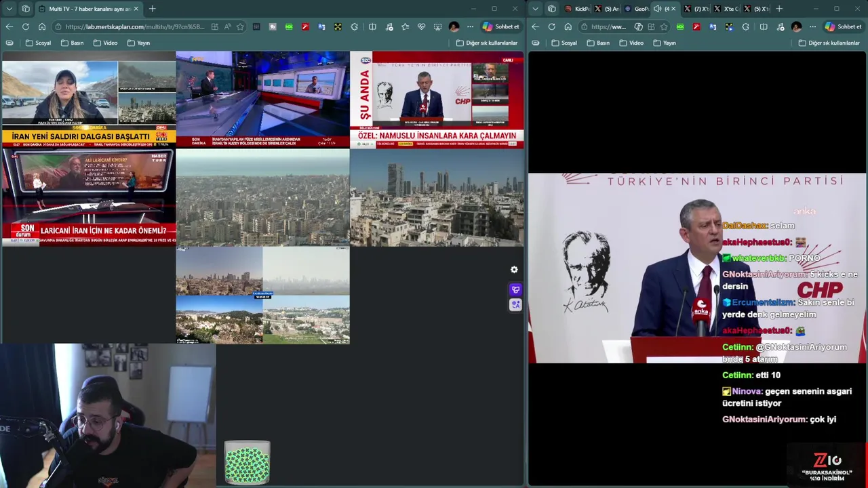Viewport: 868px width, 488px height.
Task: Open Favorites list icon in left window toolbar
Action: [x=405, y=26]
